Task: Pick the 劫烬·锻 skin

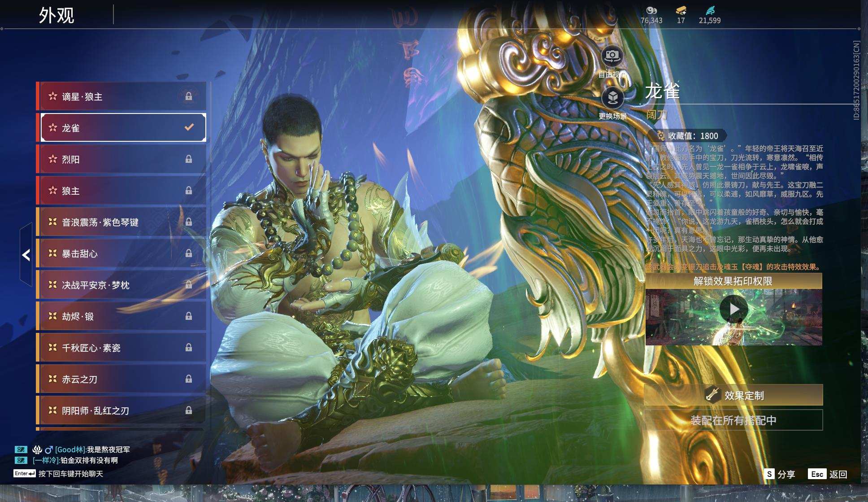Action: pyautogui.click(x=121, y=316)
